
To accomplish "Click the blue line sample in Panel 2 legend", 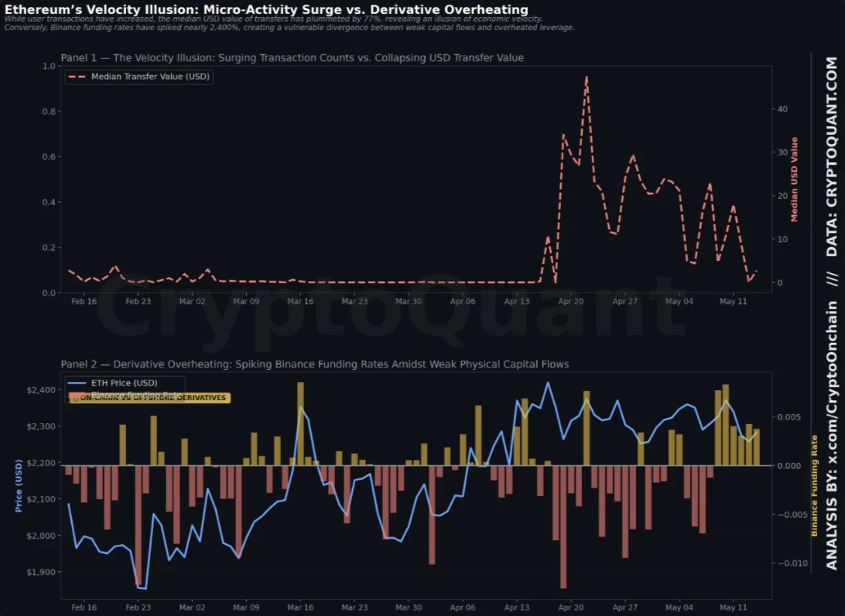I will [77, 383].
